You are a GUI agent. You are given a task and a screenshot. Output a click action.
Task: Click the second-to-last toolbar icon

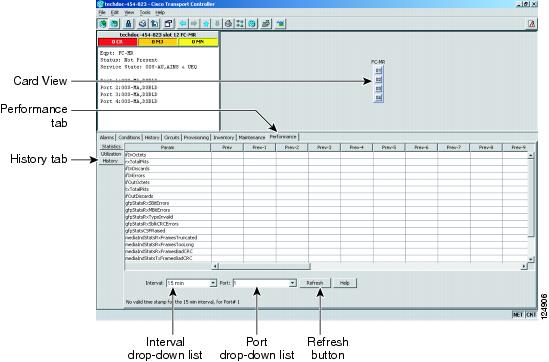[x=266, y=23]
